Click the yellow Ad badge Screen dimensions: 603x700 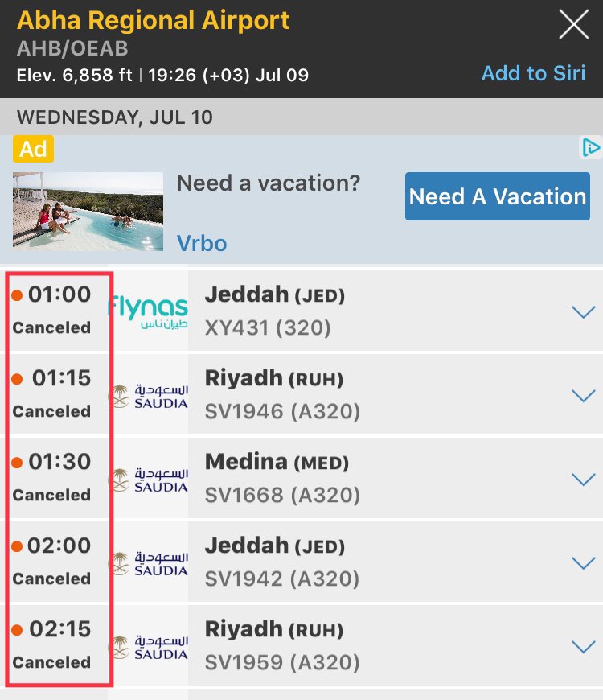point(34,149)
